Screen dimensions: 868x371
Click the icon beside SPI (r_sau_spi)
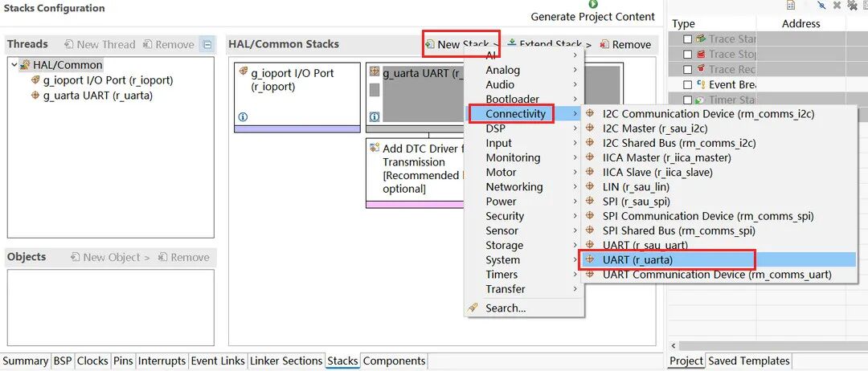click(590, 202)
